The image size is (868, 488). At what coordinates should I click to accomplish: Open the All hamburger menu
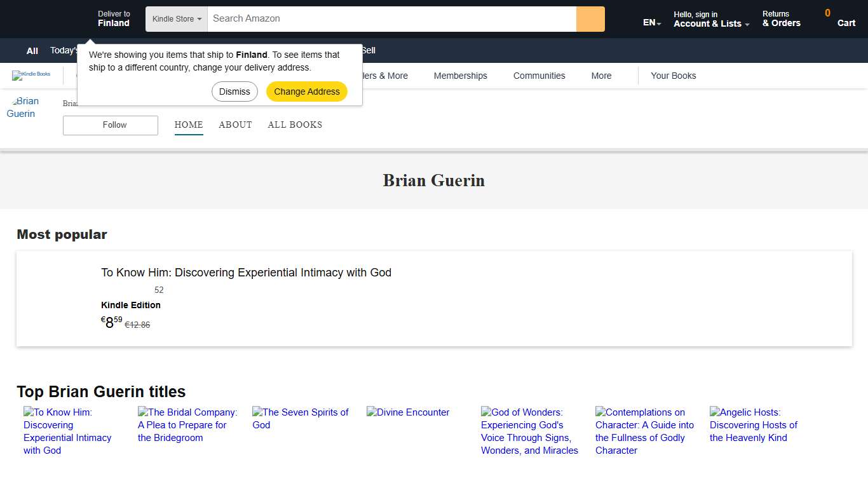point(32,50)
